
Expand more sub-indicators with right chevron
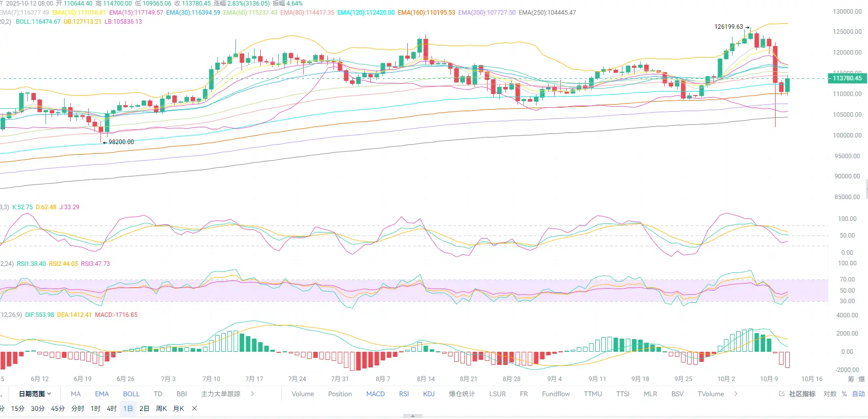[x=736, y=394]
